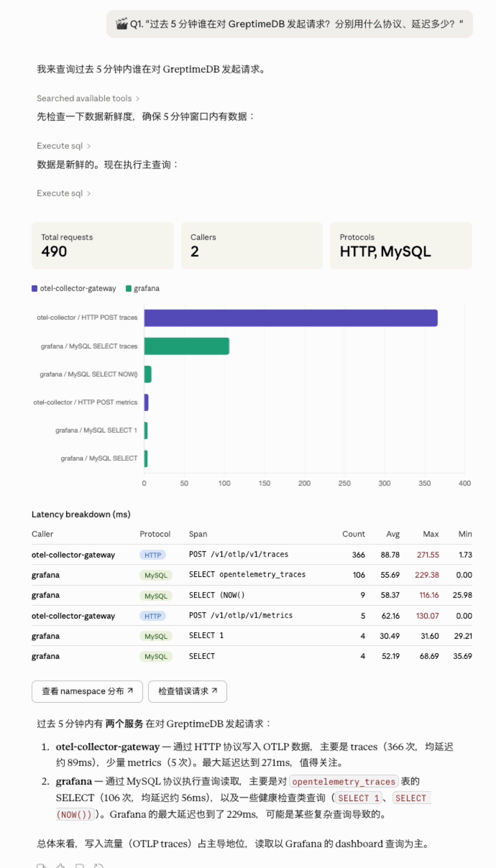
Task: Open 查看 namespace 分布
Action: [x=87, y=691]
